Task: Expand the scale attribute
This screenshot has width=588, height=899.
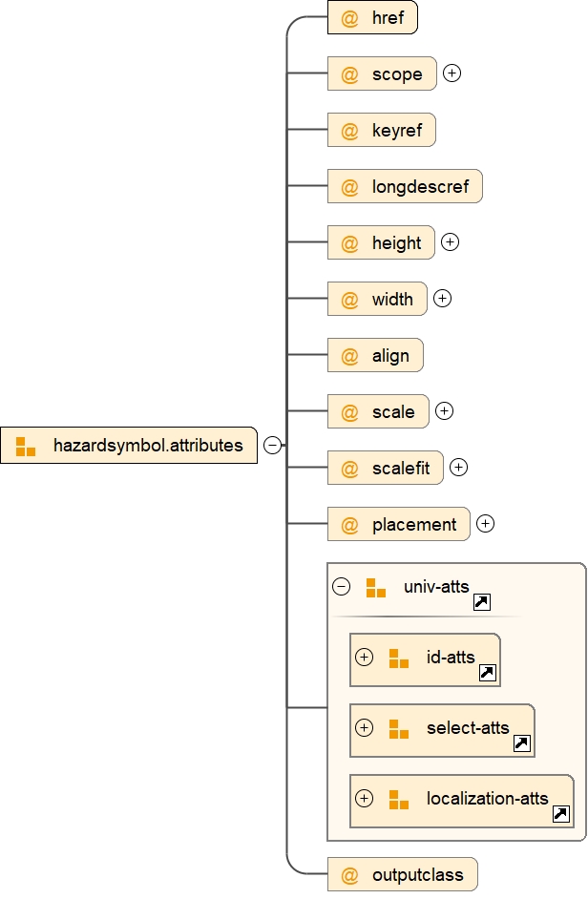Action: (444, 410)
